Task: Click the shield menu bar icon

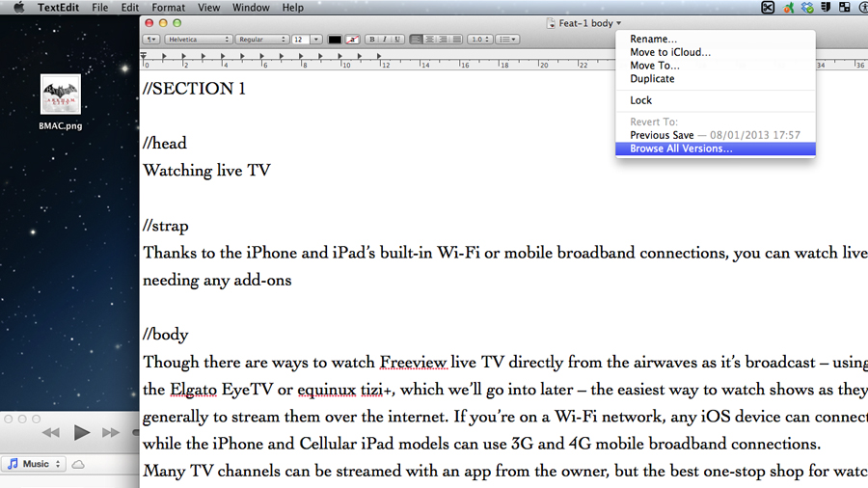Action: pos(826,7)
